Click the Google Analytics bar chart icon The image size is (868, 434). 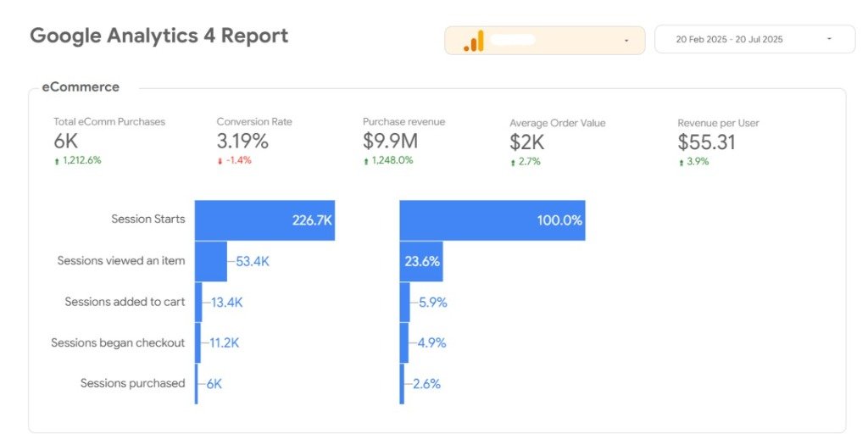coord(473,41)
